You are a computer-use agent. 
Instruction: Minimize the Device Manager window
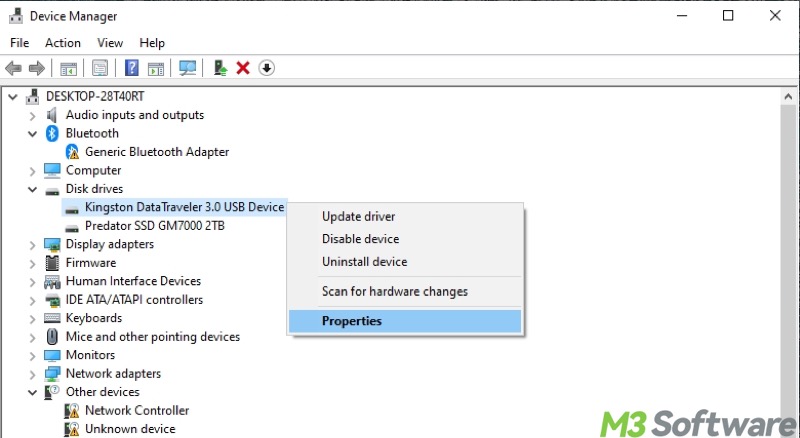click(x=682, y=16)
